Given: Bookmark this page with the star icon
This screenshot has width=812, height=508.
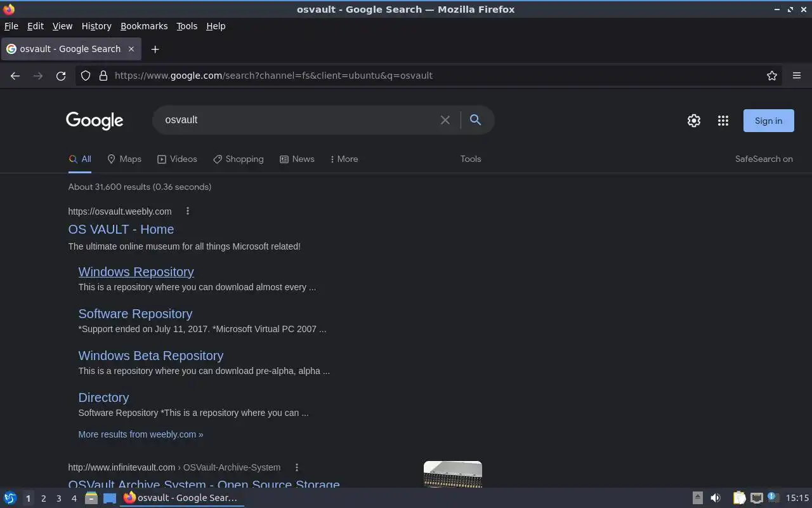Looking at the screenshot, I should click(772, 76).
